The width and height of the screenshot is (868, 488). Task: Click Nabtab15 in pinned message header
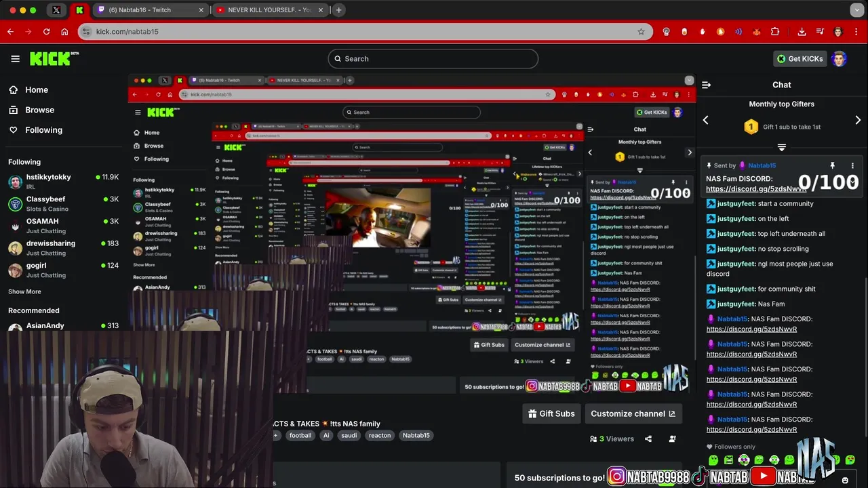(x=762, y=165)
